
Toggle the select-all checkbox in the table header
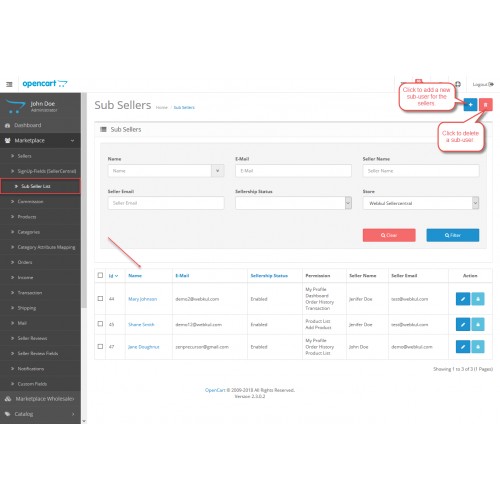tap(100, 275)
